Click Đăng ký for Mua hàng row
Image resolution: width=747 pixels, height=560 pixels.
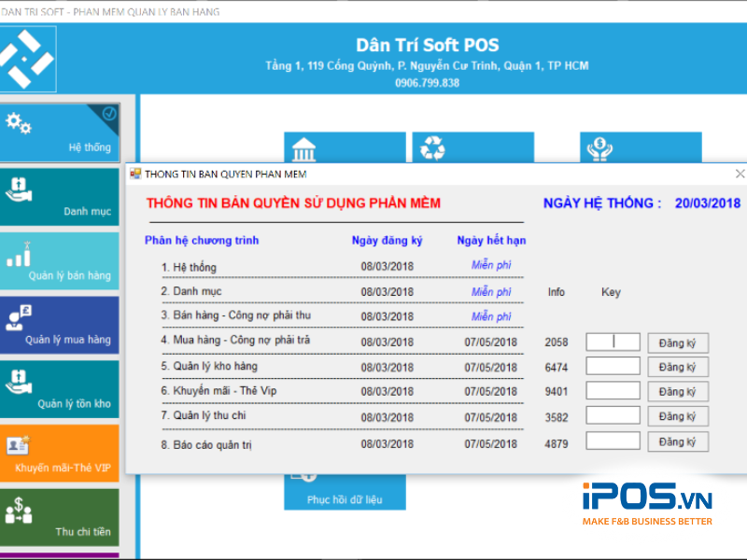[x=677, y=343]
